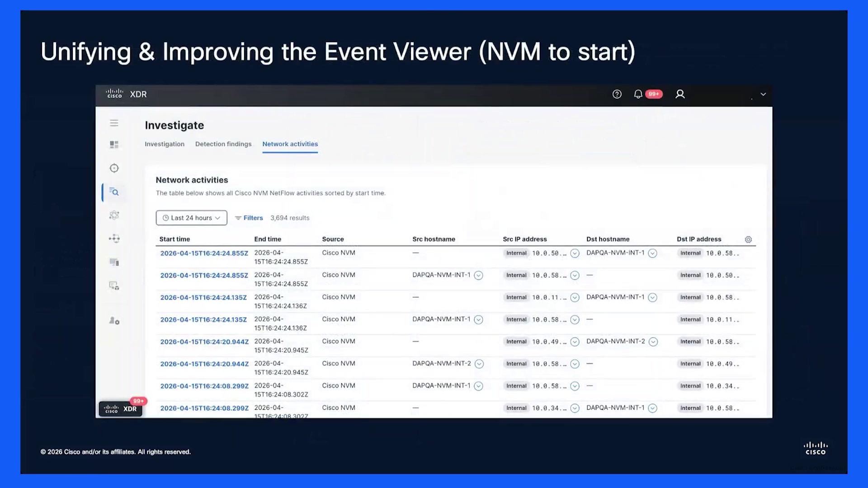Click the Dst hostname column header
This screenshot has width=868, height=488.
coord(608,239)
